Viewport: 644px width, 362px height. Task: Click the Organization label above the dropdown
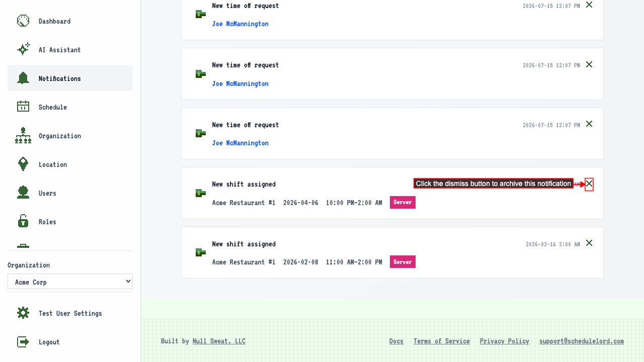[x=29, y=265]
